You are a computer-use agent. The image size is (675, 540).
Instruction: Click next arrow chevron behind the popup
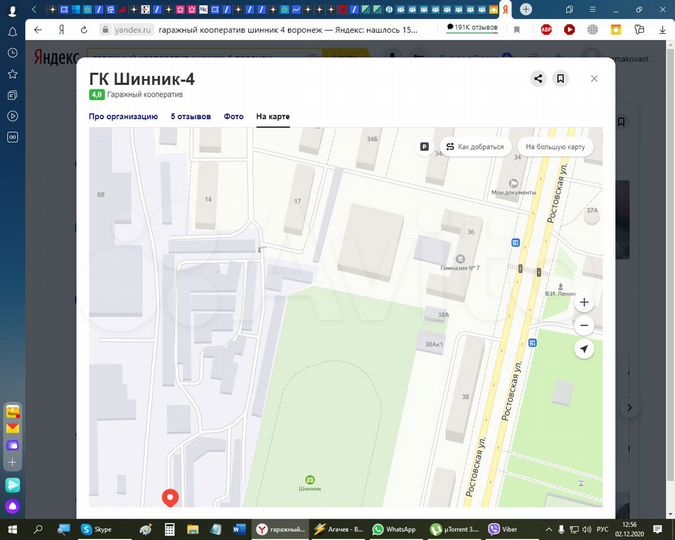(629, 407)
